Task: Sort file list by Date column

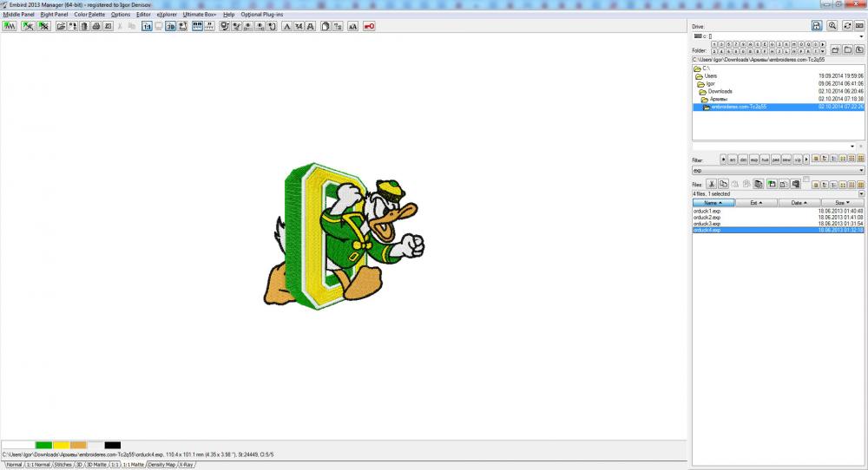Action: tap(799, 203)
